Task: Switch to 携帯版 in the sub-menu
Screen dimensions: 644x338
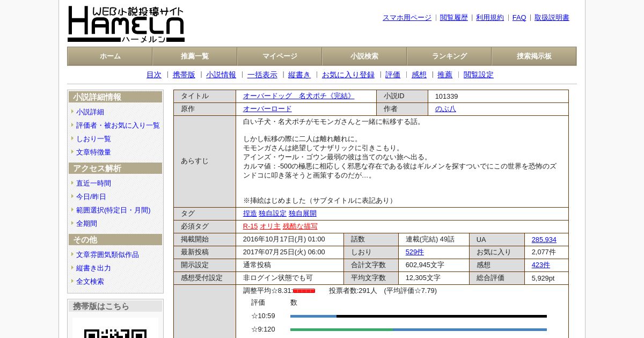Action: point(184,75)
